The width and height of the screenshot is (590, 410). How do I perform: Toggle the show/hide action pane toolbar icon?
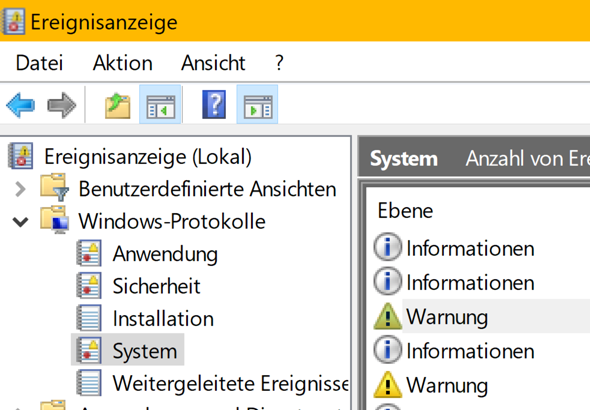click(x=257, y=105)
